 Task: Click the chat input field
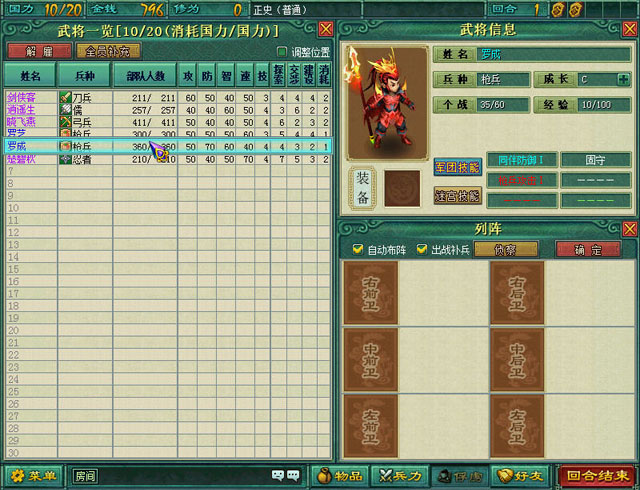184,476
